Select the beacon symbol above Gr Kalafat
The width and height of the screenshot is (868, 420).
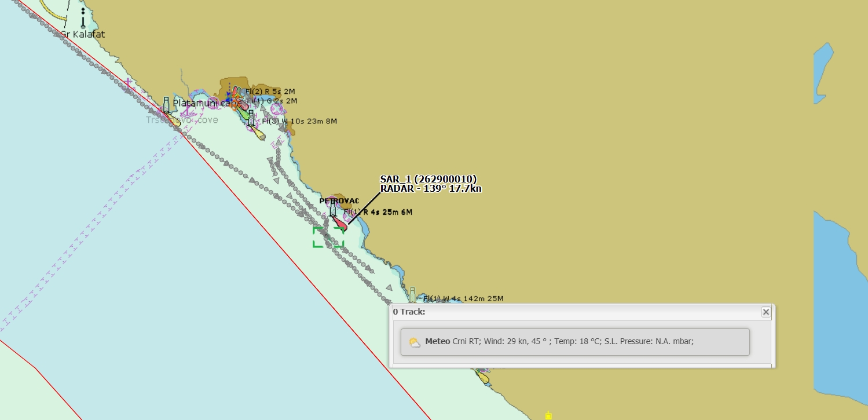click(83, 18)
